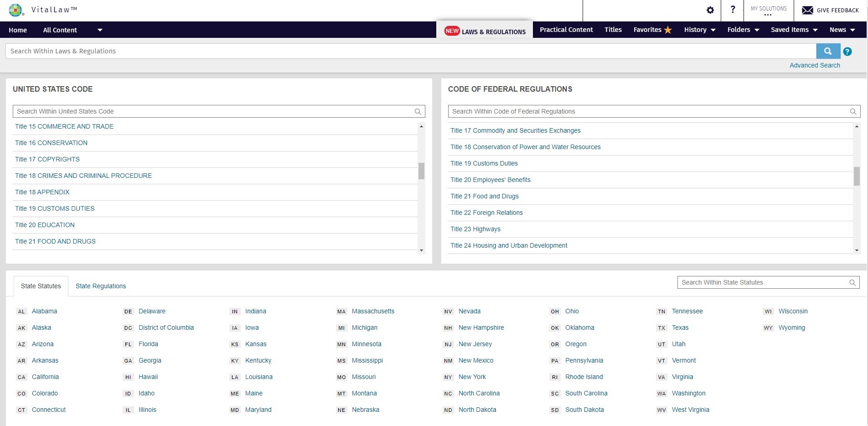Click the question mark help icon in header
The height and width of the screenshot is (426, 868).
pyautogui.click(x=733, y=10)
